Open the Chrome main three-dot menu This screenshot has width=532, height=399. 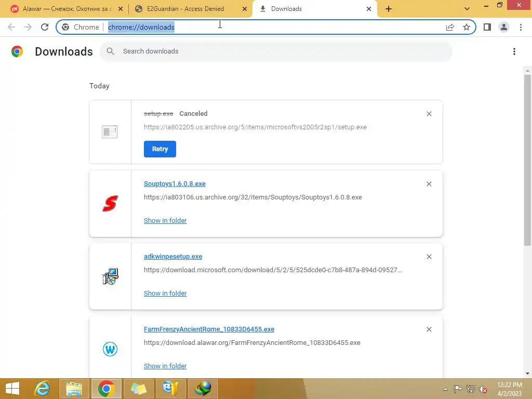tap(521, 27)
